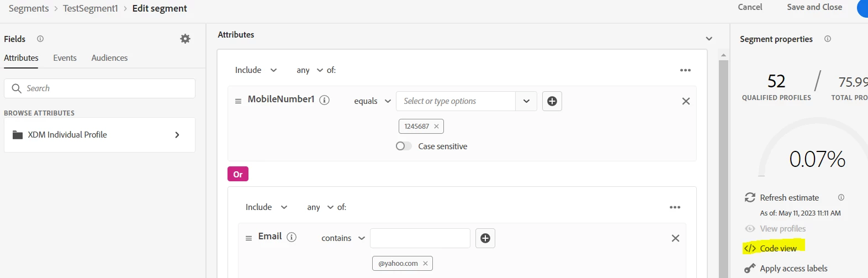Image resolution: width=868 pixels, height=278 pixels.
Task: Open more options for first container
Action: coord(685,70)
